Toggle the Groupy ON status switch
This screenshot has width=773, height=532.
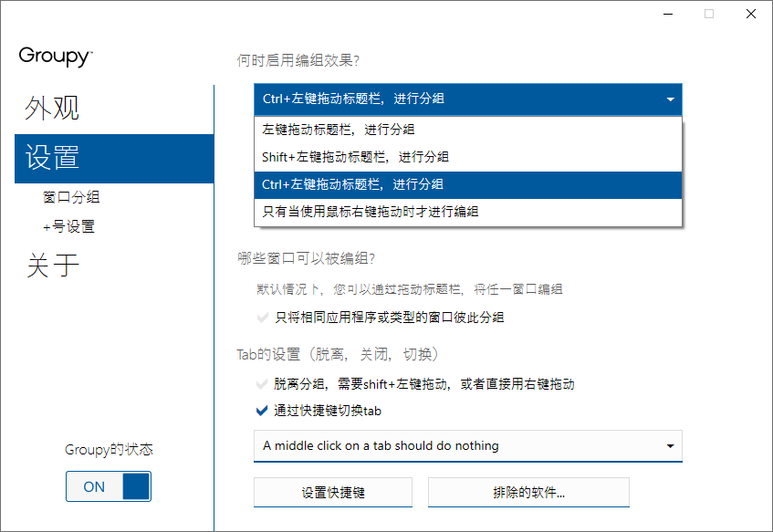108,486
